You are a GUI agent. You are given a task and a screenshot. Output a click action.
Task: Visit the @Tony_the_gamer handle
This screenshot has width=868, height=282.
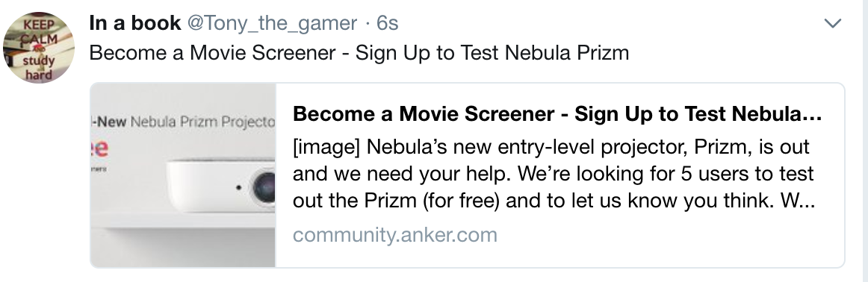(273, 23)
